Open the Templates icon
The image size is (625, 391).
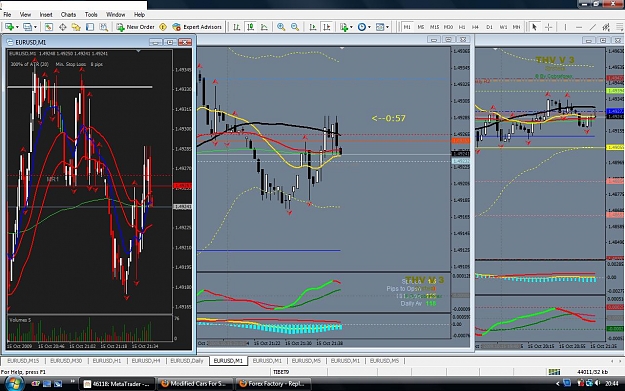[x=380, y=27]
